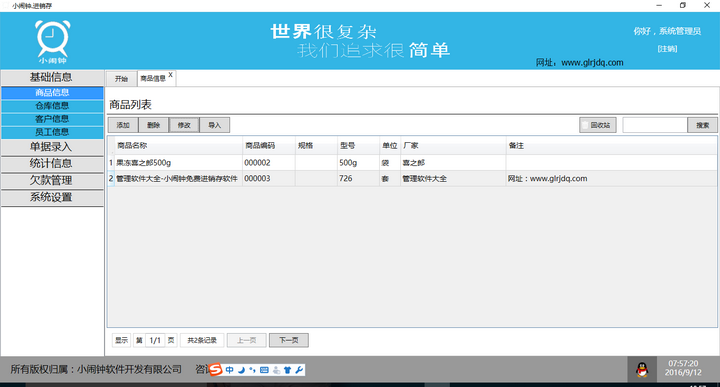Click the page number field 1/1

155,340
